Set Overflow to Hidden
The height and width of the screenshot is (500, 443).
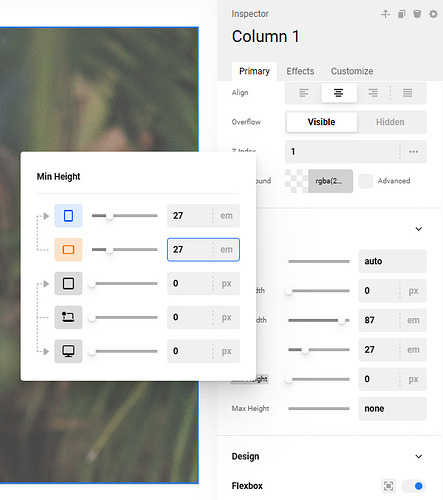390,122
